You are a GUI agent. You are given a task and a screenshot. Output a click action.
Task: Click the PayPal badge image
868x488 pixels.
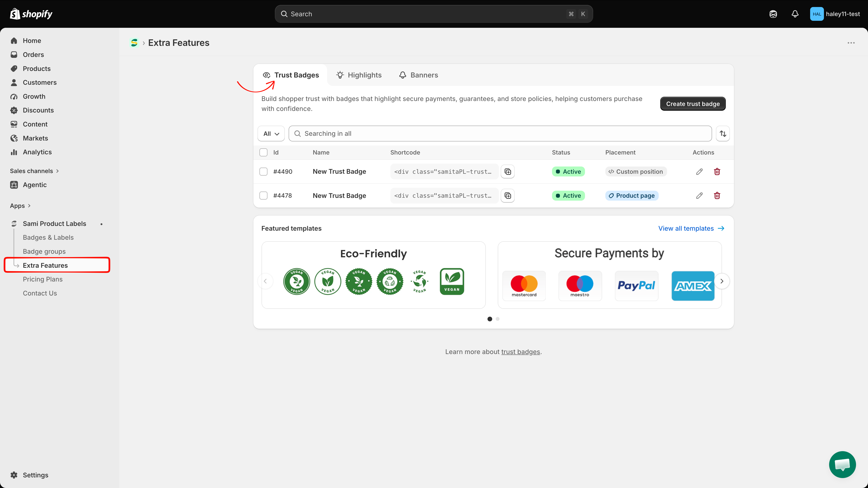point(636,286)
